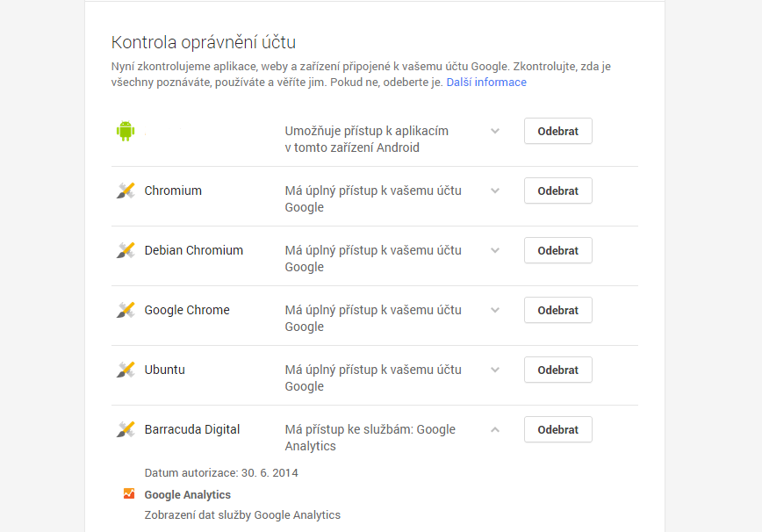Expand the Google Chrome permission details
Viewport: 762px width, 532px height.
point(495,310)
